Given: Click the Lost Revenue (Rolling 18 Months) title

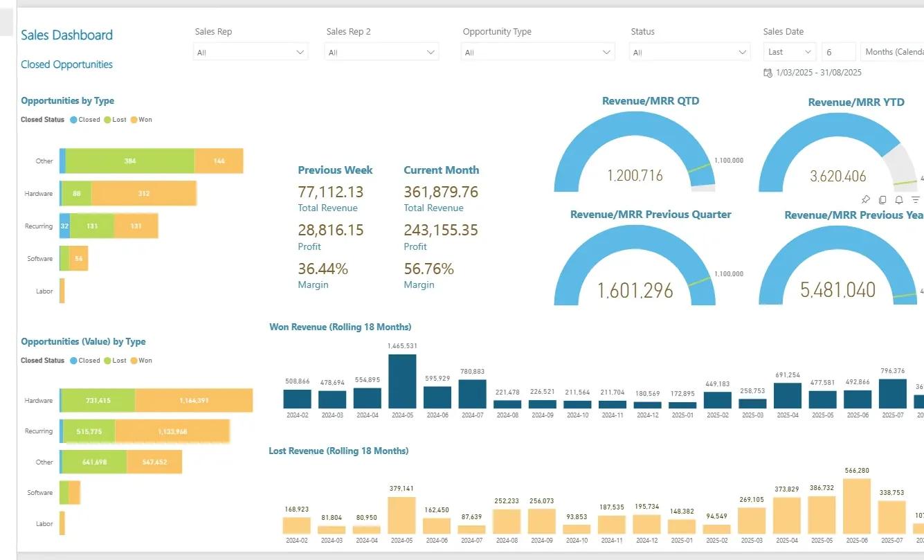Looking at the screenshot, I should tap(338, 451).
